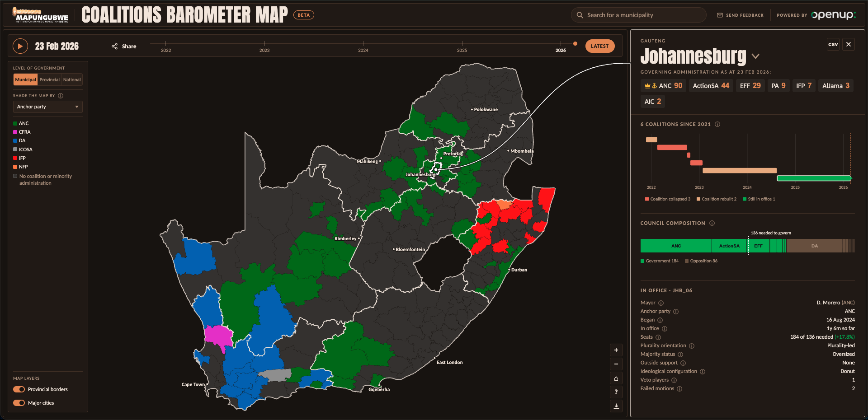Image resolution: width=868 pixels, height=420 pixels.
Task: Select Municipal level of government
Action: tap(25, 79)
